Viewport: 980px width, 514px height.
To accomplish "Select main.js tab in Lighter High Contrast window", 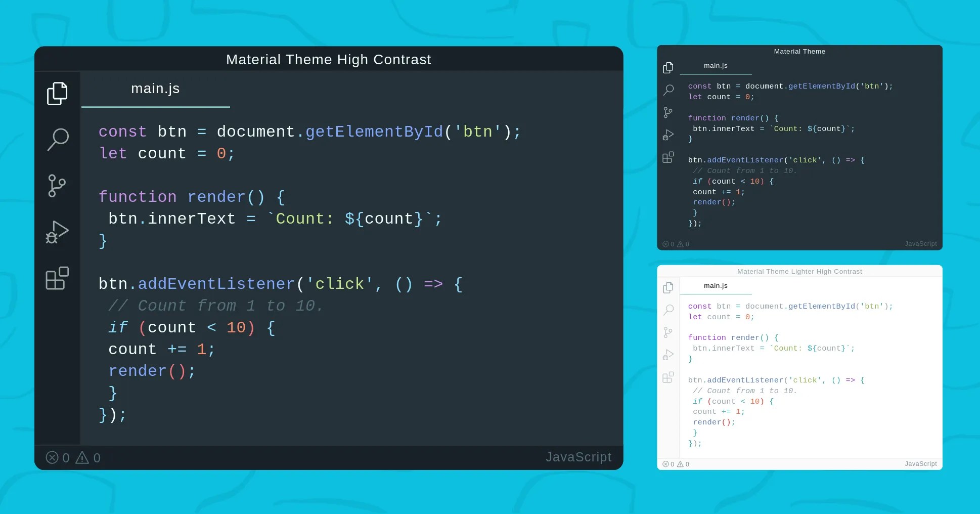I will coord(716,286).
